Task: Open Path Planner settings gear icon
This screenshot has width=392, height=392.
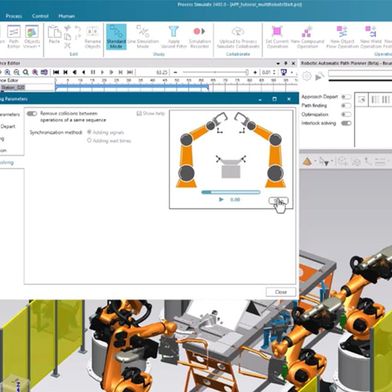Action: [307, 76]
